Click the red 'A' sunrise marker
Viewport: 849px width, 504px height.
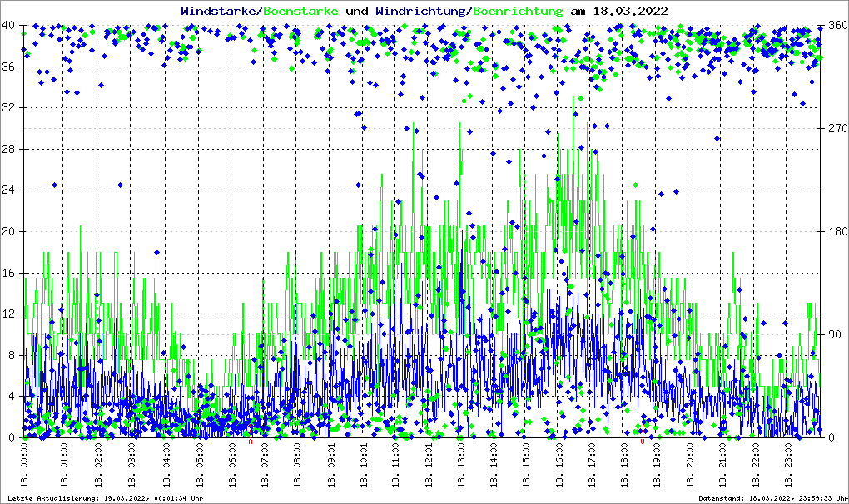point(251,442)
